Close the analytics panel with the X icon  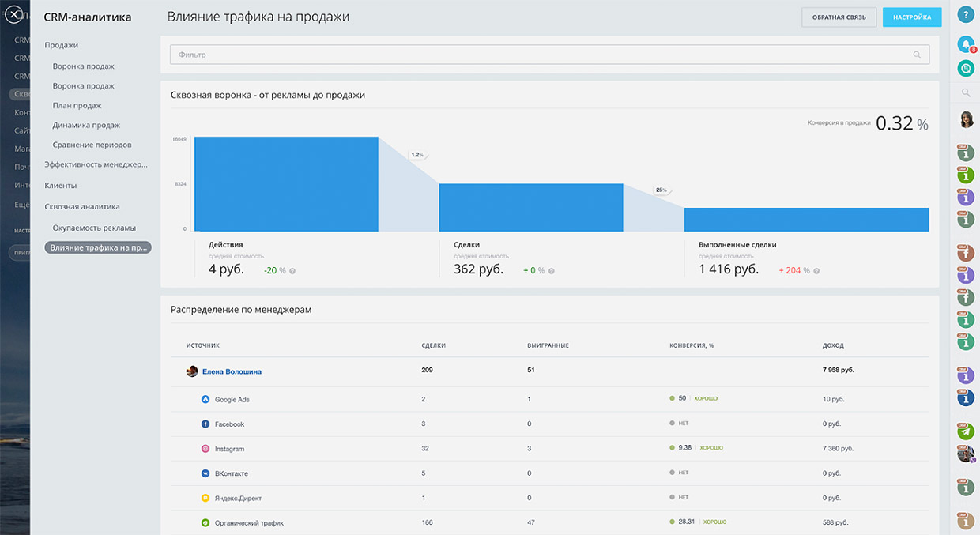point(13,15)
